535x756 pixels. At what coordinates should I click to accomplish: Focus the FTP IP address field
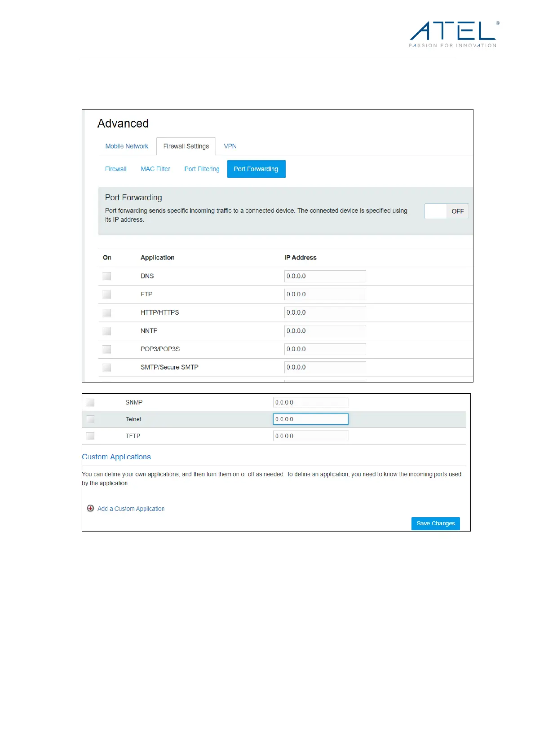[x=325, y=294]
